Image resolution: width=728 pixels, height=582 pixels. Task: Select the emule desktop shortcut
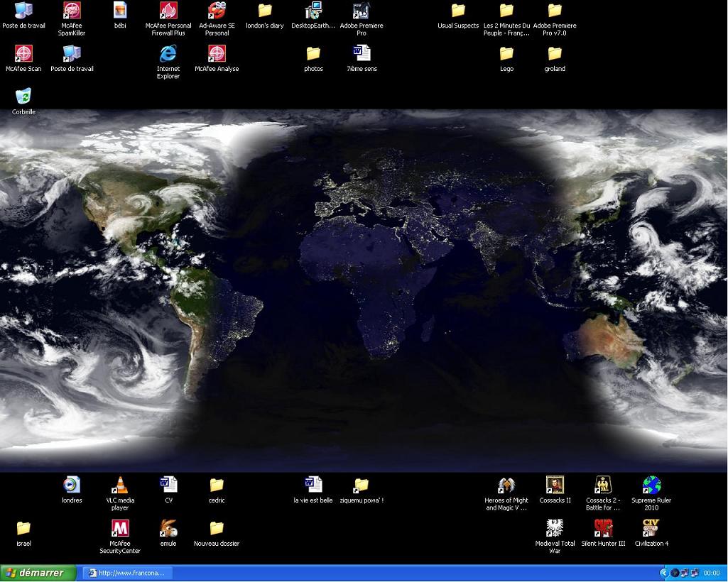pos(168,529)
